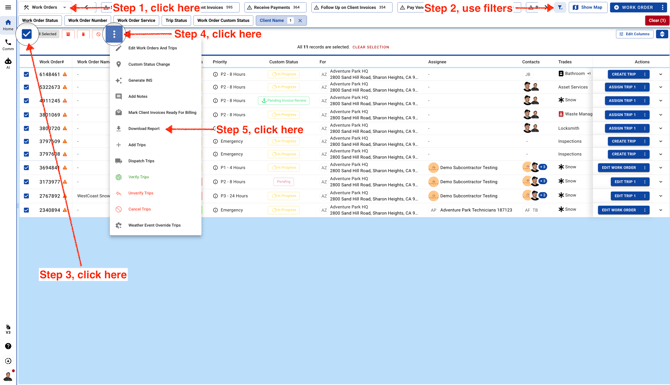Image resolution: width=670 pixels, height=385 pixels.
Task: Choose Cancel Trips from menu
Action: [156, 209]
